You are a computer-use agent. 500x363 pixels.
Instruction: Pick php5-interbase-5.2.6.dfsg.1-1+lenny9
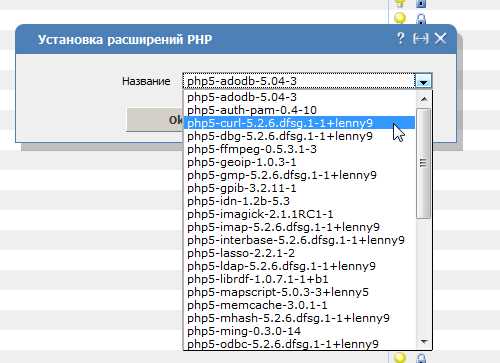point(299,240)
